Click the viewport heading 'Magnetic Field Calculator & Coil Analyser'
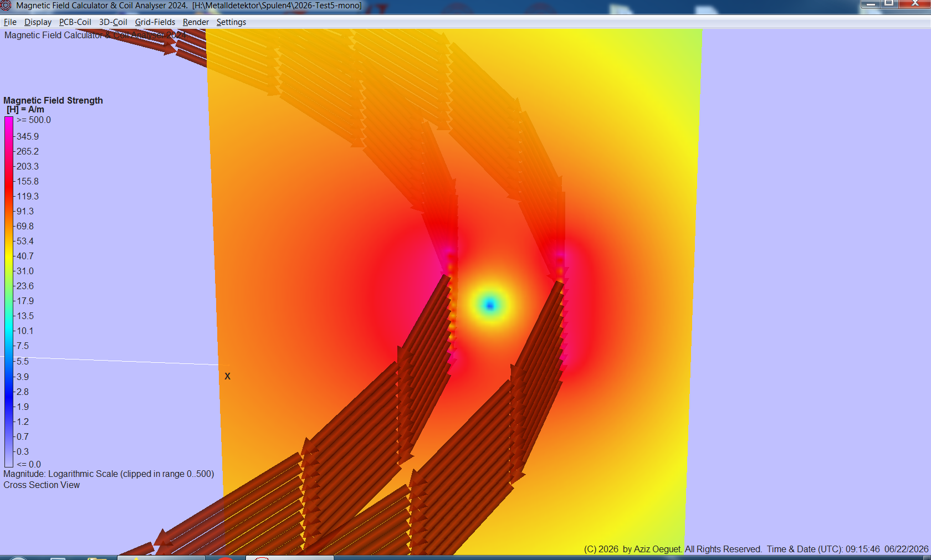The height and width of the screenshot is (560, 931). 95,35
